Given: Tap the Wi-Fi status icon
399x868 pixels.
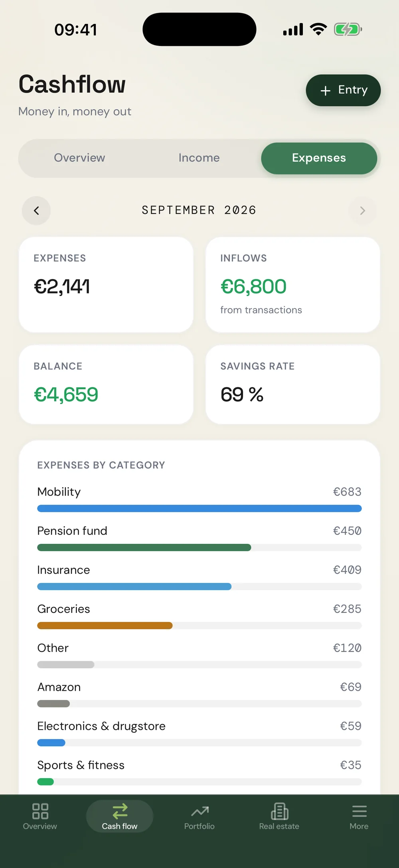Looking at the screenshot, I should tap(318, 29).
